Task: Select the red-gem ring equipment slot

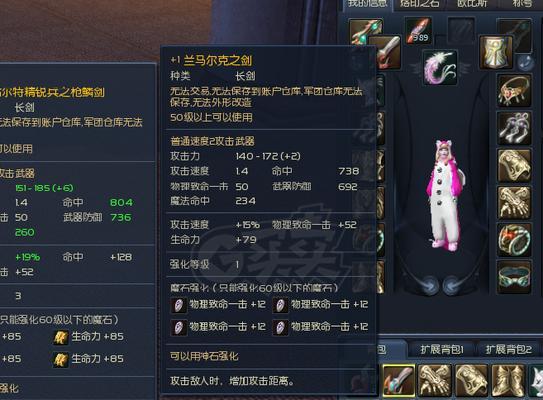Action: click(514, 240)
